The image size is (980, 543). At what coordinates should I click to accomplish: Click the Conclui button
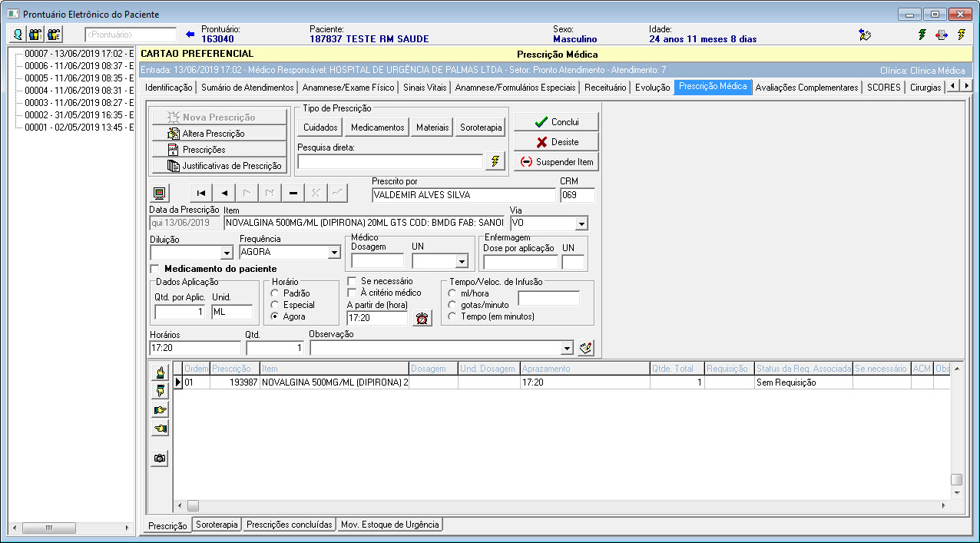click(x=556, y=122)
